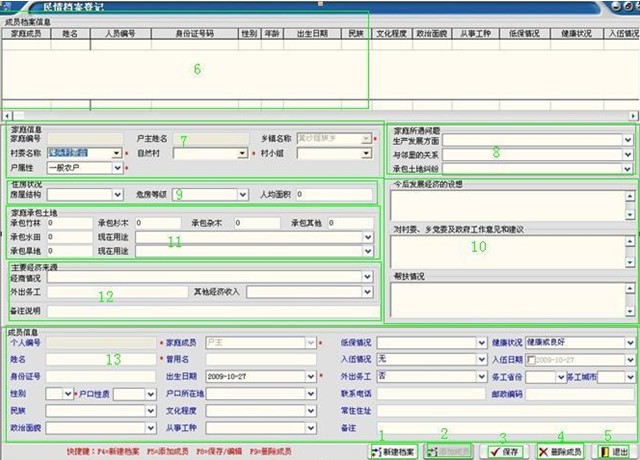Screen dimensions: 640x460
Task: Toggle the 入伍日期 checkbox
Action: pyautogui.click(x=531, y=360)
